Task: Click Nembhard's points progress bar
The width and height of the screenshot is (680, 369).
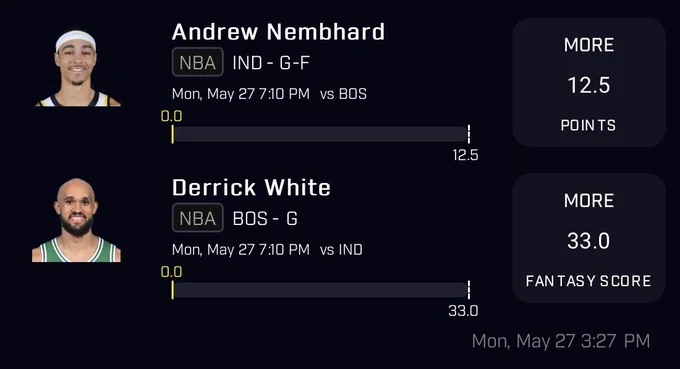Action: [x=320, y=134]
